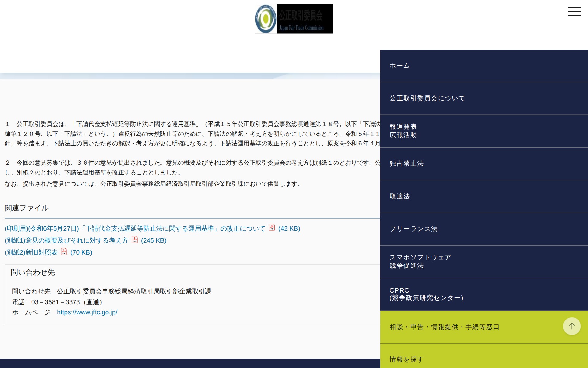This screenshot has width=588, height=368.
Task: Close the hamburger navigation menu
Action: point(574,11)
